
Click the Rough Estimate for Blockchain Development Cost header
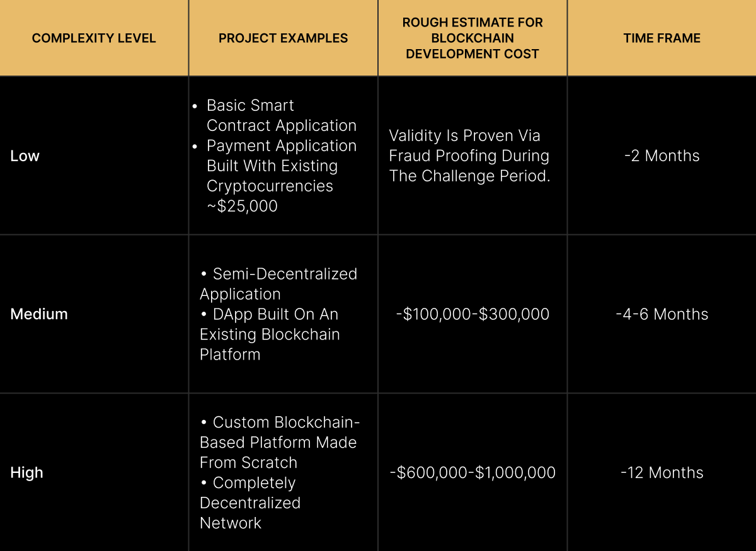(472, 38)
